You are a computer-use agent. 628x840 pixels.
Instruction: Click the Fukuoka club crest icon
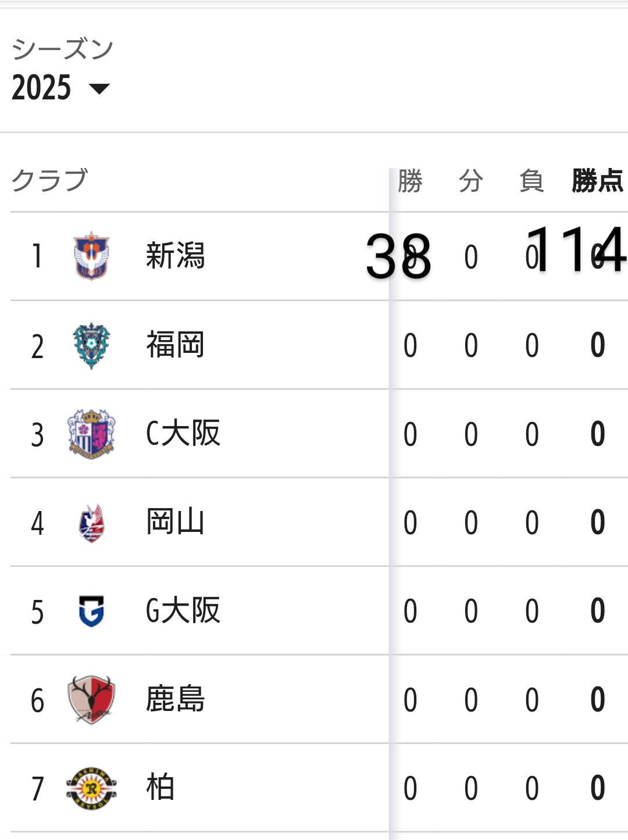(x=91, y=345)
